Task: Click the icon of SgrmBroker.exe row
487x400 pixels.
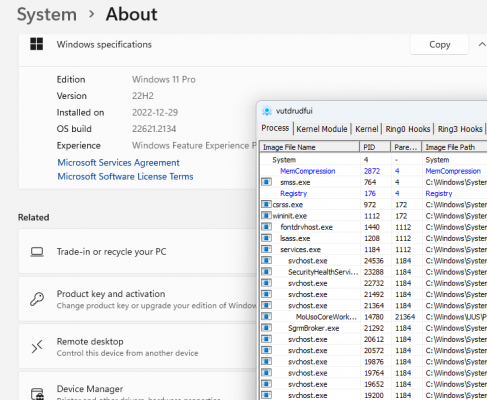Action: (266, 328)
